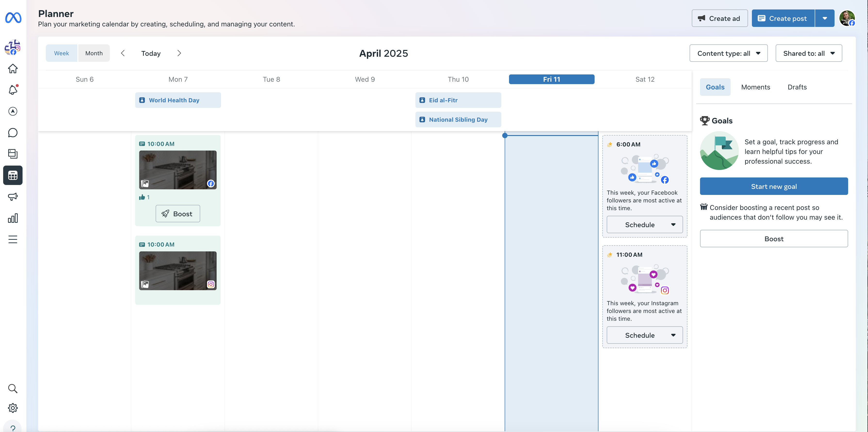Click Create ad button
Screen dimensions: 868x432
pyautogui.click(x=719, y=18)
